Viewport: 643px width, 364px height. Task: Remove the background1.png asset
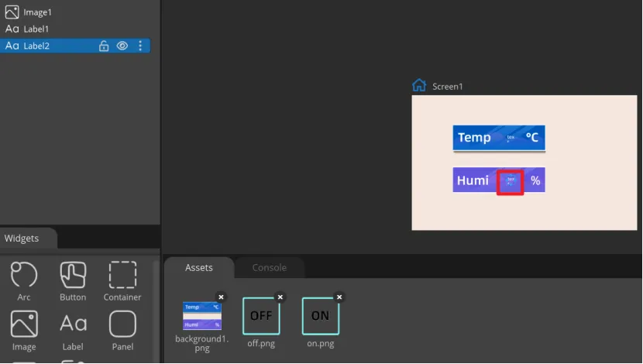point(221,297)
